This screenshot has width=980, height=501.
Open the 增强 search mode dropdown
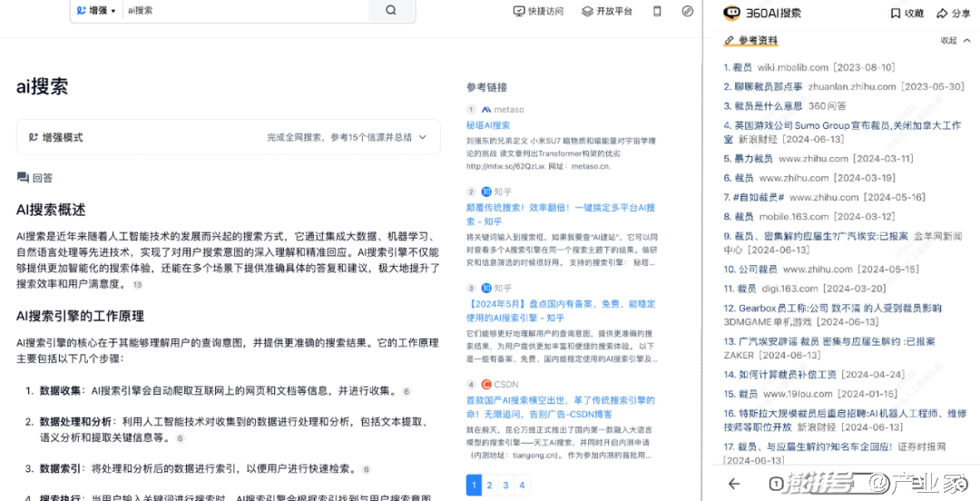coord(96,11)
